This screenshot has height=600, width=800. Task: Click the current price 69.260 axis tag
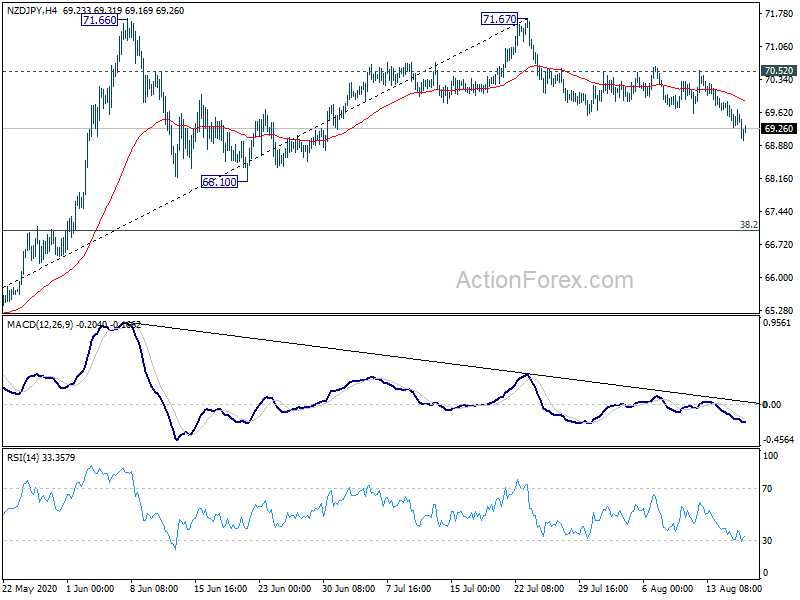coord(779,129)
